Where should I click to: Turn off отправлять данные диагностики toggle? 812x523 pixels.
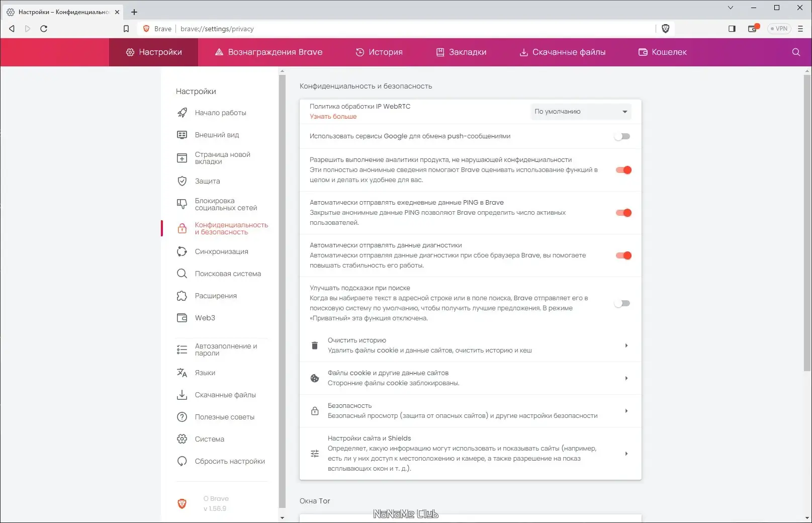623,255
